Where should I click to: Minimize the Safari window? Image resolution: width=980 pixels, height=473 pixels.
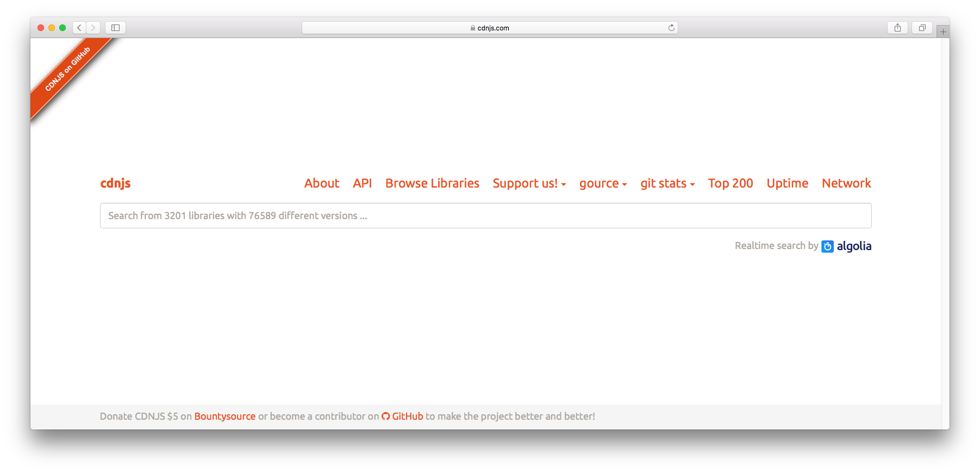tap(52, 28)
